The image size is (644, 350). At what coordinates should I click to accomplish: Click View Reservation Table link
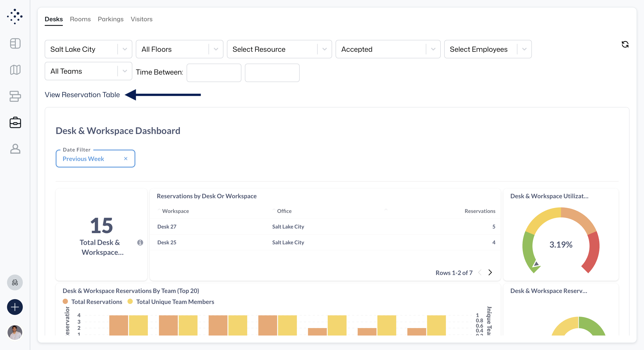82,95
